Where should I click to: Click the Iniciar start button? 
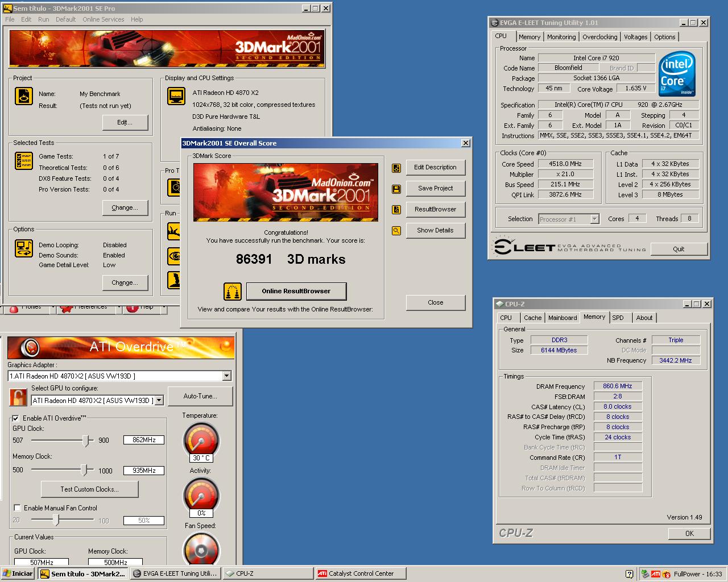pyautogui.click(x=18, y=573)
